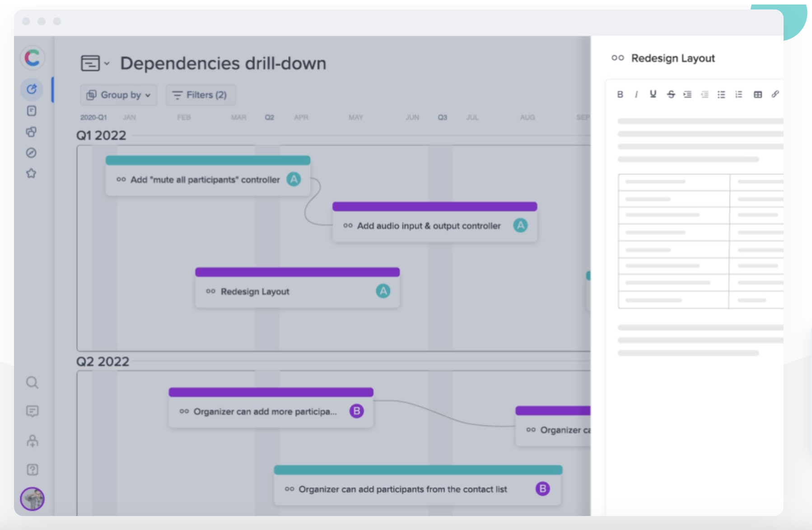Select the overlapping shapes sidebar icon

(32, 132)
